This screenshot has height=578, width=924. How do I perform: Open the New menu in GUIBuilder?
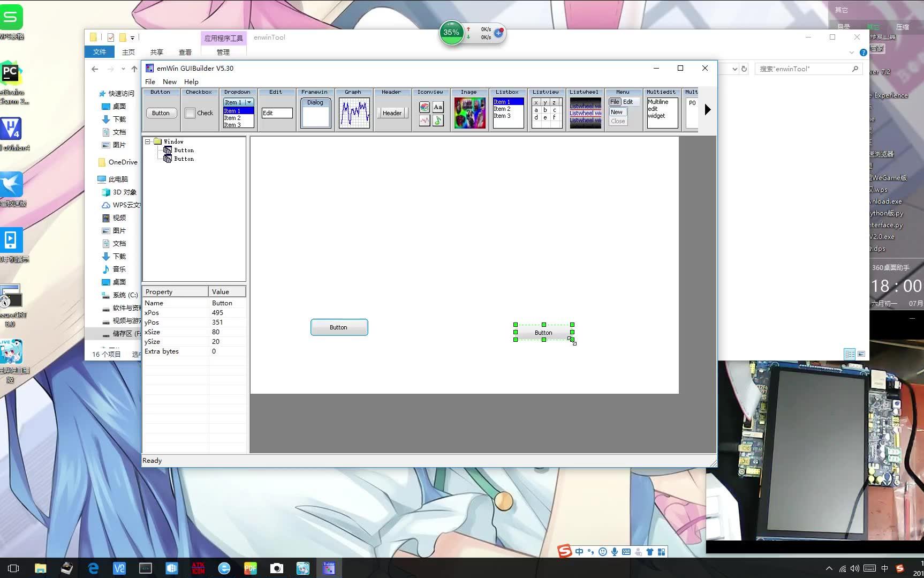point(169,81)
